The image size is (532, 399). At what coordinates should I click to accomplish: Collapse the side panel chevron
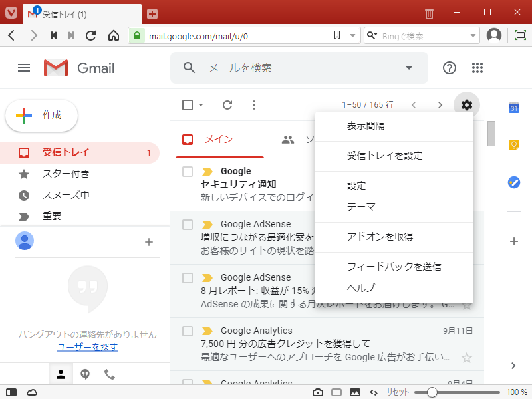(513, 365)
